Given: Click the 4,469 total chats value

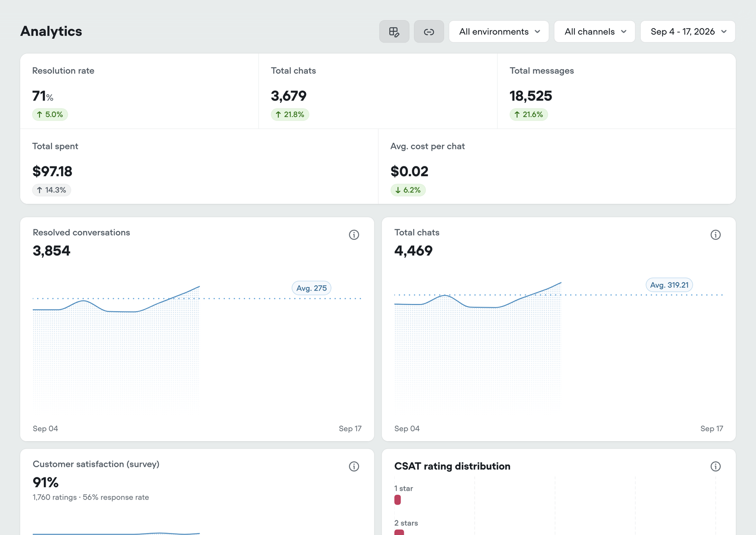Looking at the screenshot, I should pos(413,251).
